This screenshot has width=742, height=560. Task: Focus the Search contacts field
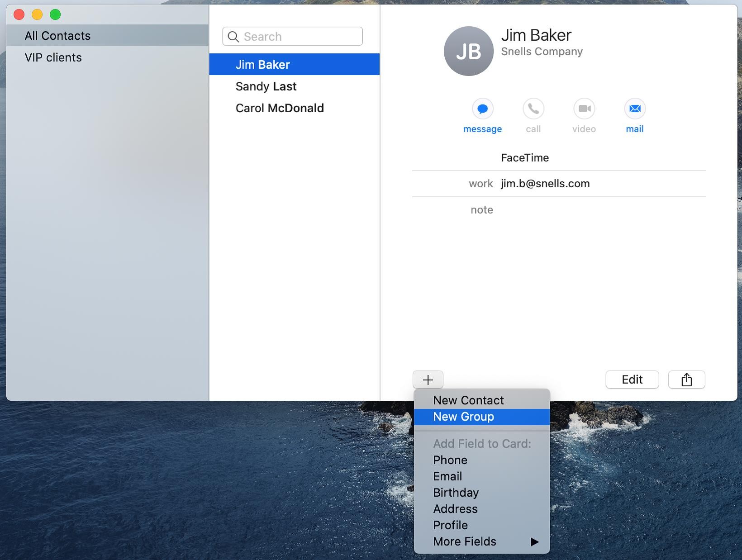pyautogui.click(x=292, y=36)
